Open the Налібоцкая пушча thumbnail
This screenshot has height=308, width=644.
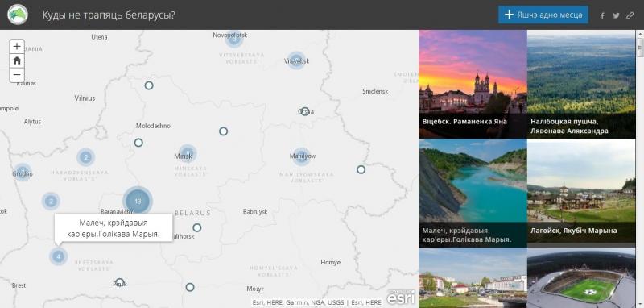(581, 84)
